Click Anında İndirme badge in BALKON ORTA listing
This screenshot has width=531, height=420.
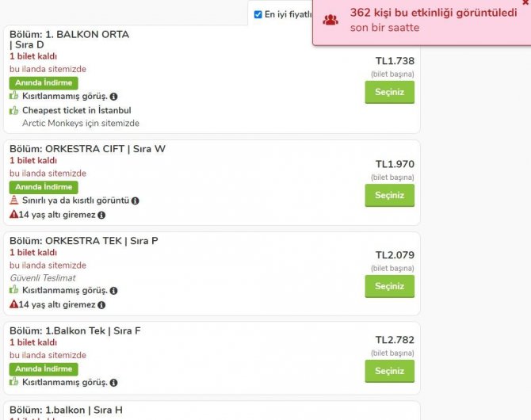point(44,82)
